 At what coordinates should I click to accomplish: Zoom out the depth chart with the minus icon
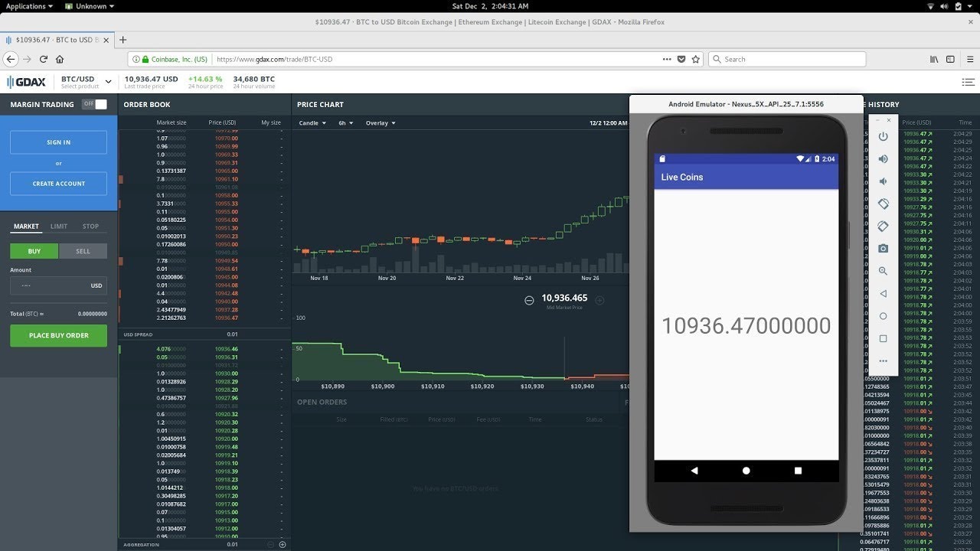point(529,301)
